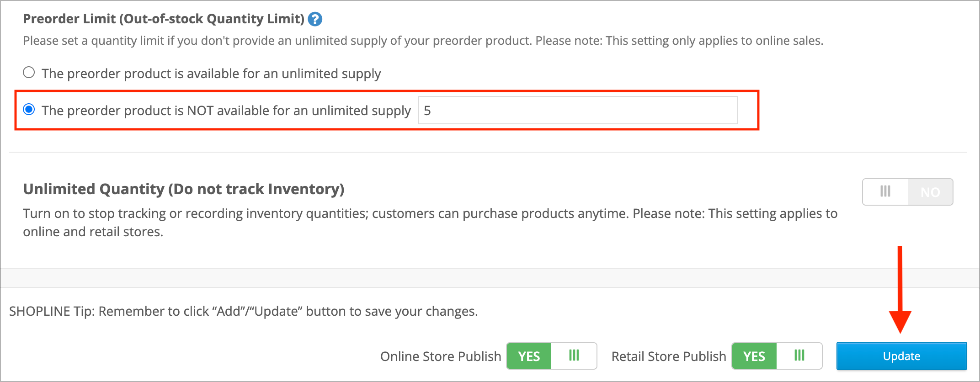The height and width of the screenshot is (382, 980).
Task: Click the 'Unlimited Quantity (Do not track Inventory)' heading
Action: coord(184,189)
